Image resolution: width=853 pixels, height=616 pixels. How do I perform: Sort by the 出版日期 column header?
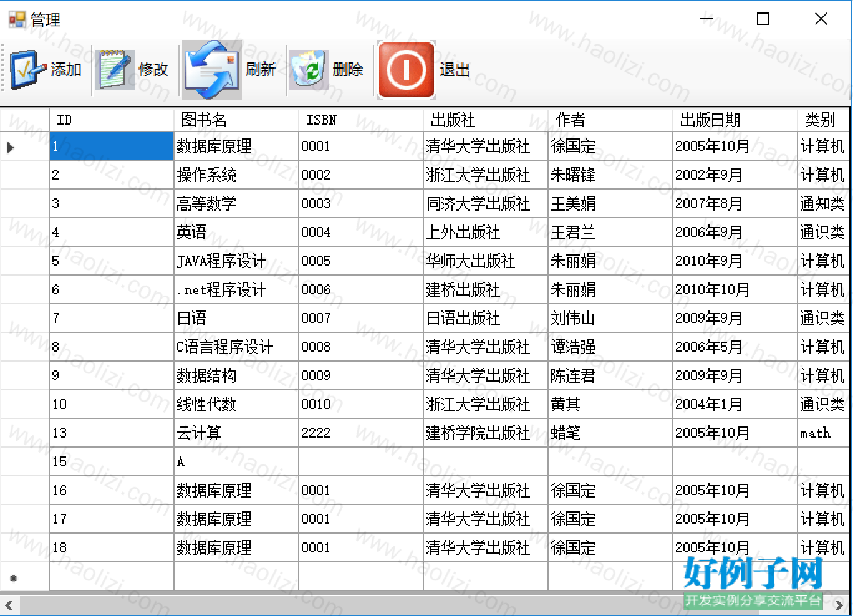pyautogui.click(x=735, y=120)
